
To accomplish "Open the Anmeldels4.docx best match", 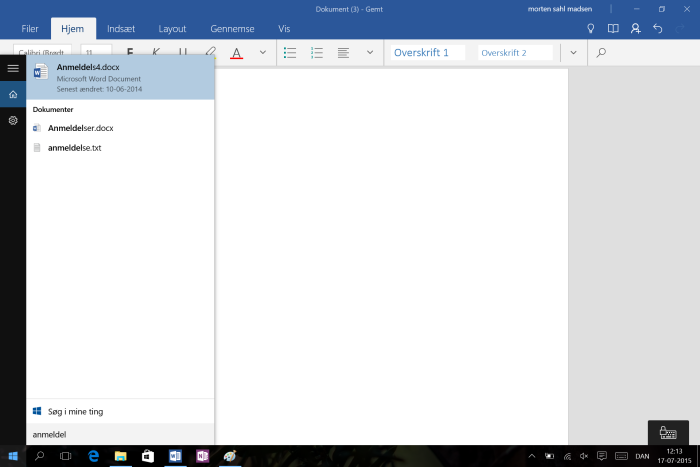I will (120, 77).
